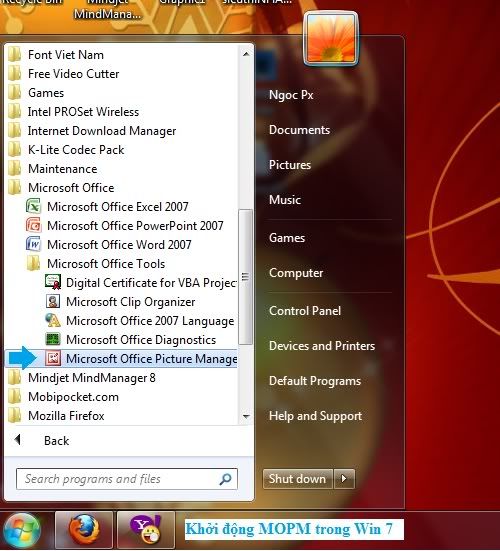Open Digital Certificate for VBA Projects icon
500x551 pixels.
pos(53,282)
